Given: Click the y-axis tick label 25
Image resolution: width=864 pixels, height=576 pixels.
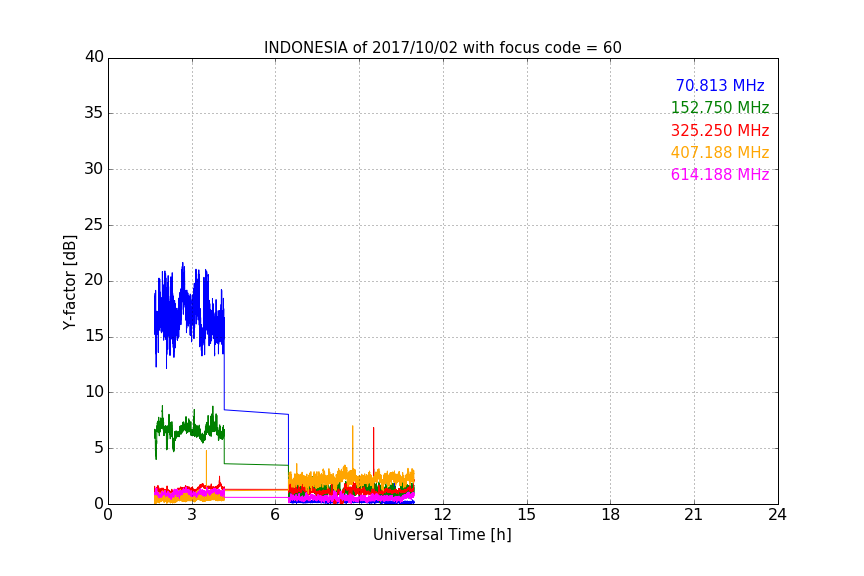Looking at the screenshot, I should click(94, 225).
